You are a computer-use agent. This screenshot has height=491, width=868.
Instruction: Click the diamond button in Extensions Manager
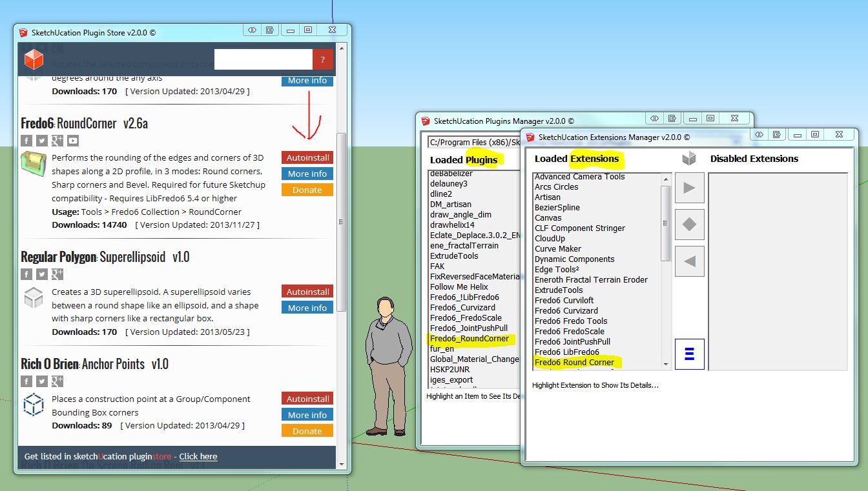point(689,225)
